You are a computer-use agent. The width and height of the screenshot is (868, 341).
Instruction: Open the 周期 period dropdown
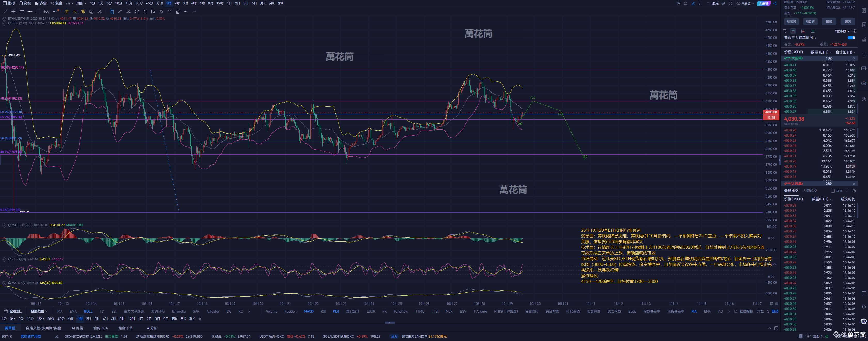81,3
